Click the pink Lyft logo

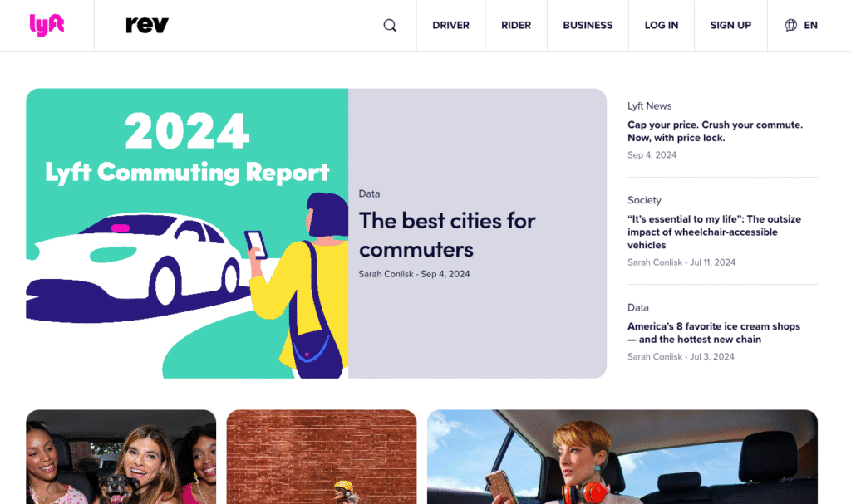(47, 25)
